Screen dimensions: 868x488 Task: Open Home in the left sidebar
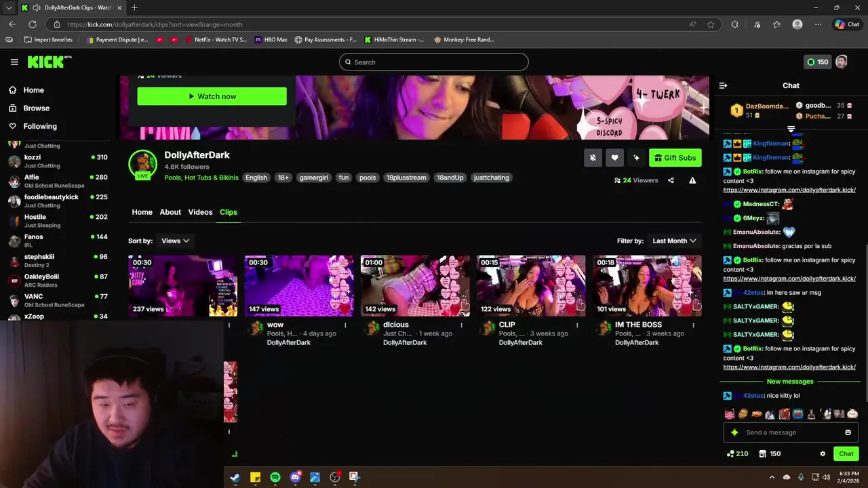point(33,90)
